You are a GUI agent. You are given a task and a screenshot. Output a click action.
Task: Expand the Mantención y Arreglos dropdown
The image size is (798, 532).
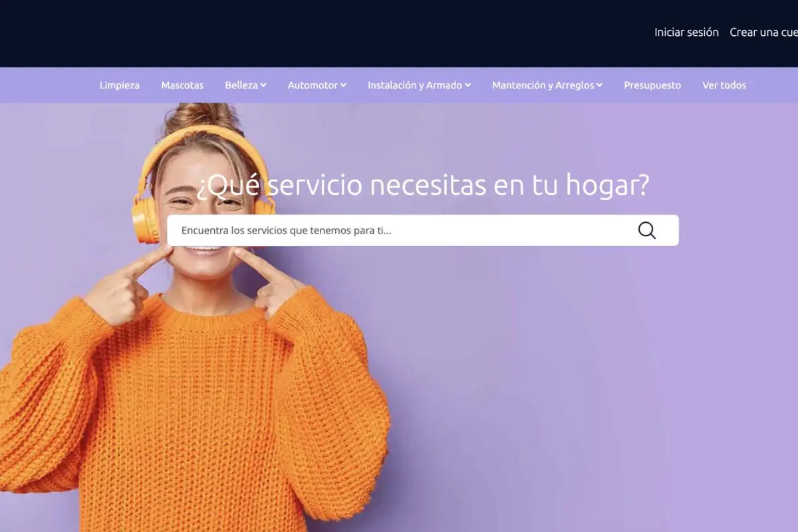547,85
